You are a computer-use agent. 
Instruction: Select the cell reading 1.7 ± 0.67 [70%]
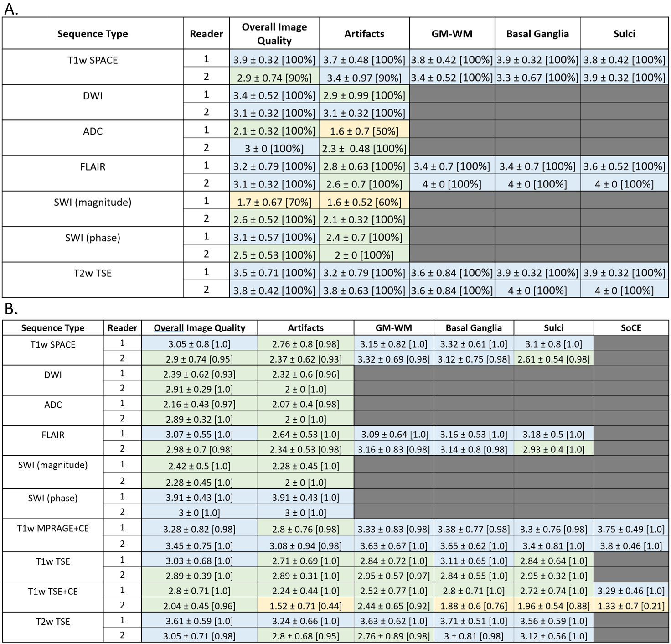(x=274, y=202)
